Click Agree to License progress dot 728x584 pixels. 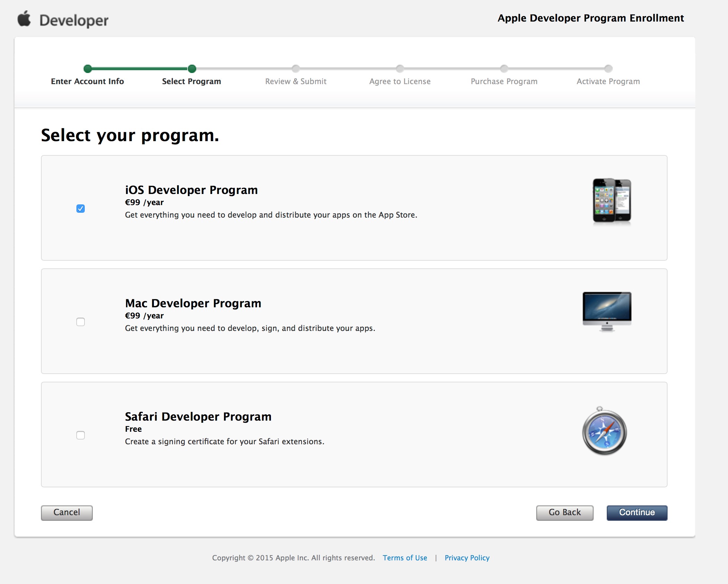(400, 68)
